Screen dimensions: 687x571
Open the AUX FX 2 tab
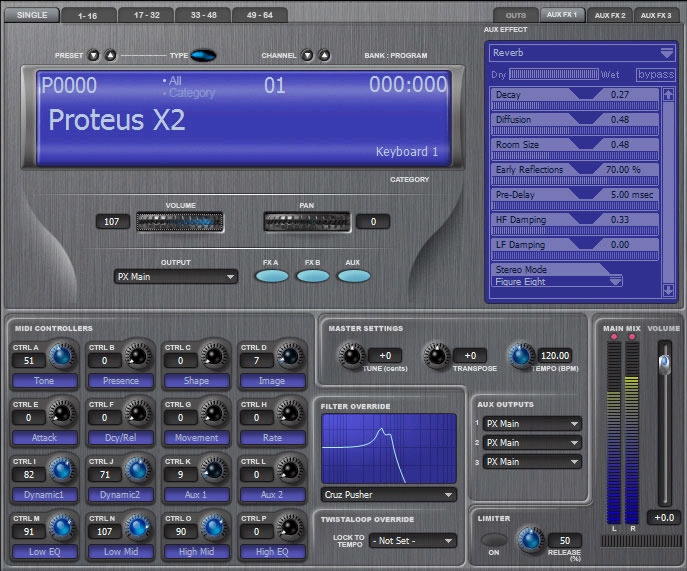point(610,15)
